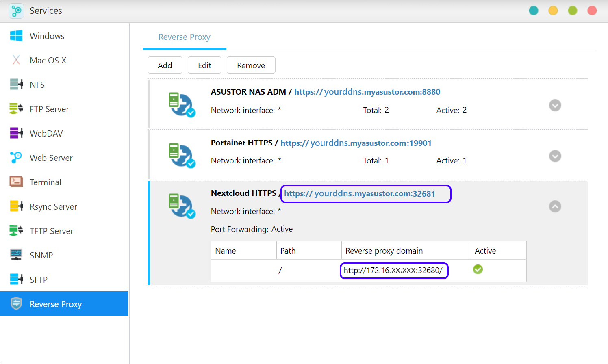
Task: Open the yourddns.myasustor.com:8880 link
Action: (367, 92)
